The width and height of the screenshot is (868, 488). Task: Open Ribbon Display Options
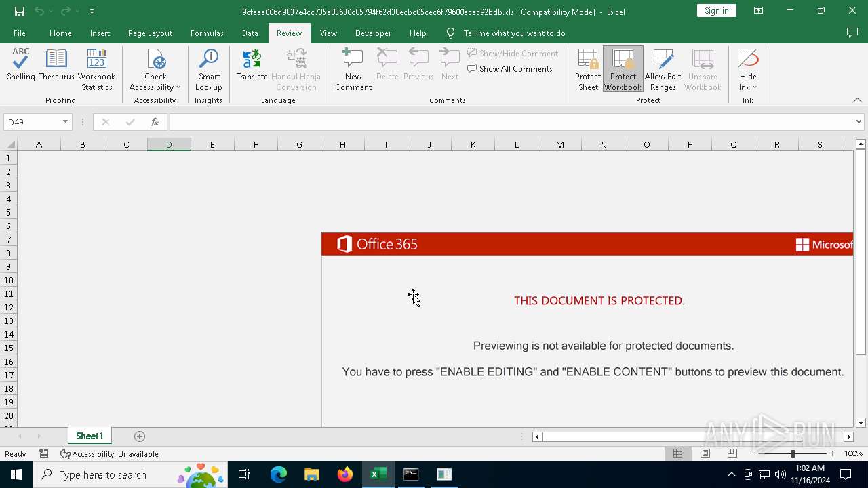[759, 11]
